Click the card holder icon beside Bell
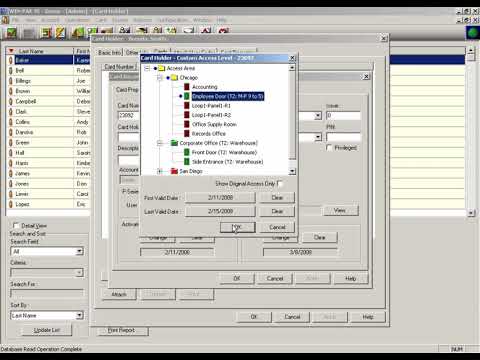480x360 pixels. click(x=11, y=71)
